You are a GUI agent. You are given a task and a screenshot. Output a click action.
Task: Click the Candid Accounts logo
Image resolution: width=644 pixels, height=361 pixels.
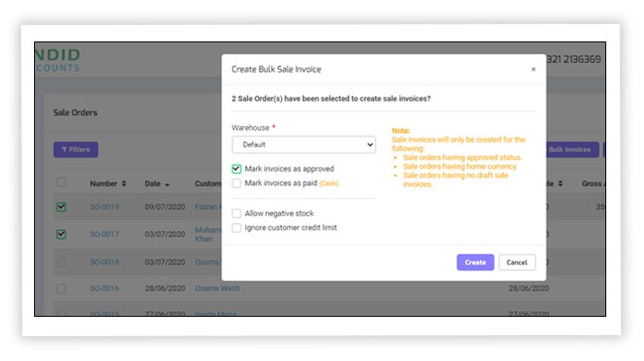(x=57, y=60)
